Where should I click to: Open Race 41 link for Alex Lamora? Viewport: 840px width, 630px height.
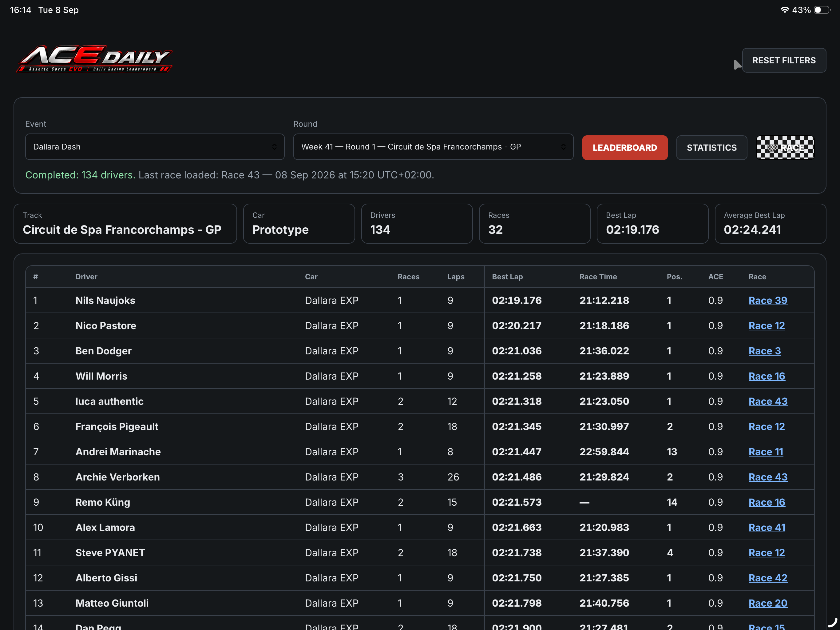point(767,527)
